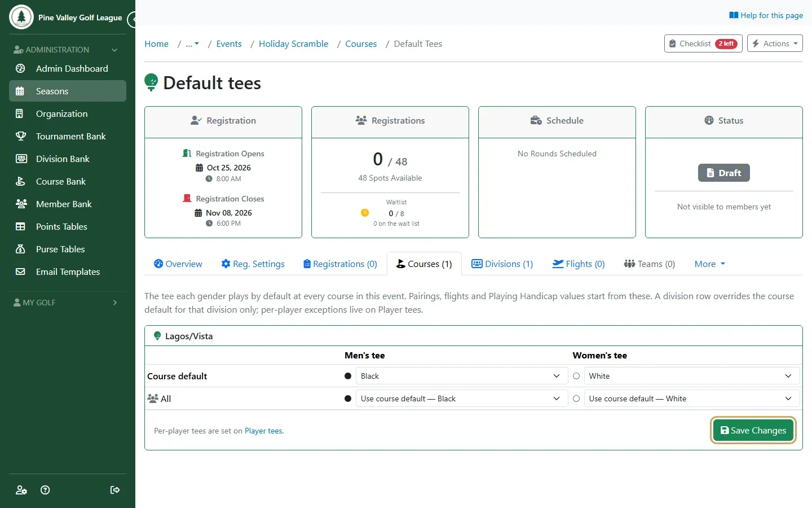Open the Actions dropdown menu
The width and height of the screenshot is (812, 508).
tap(775, 43)
